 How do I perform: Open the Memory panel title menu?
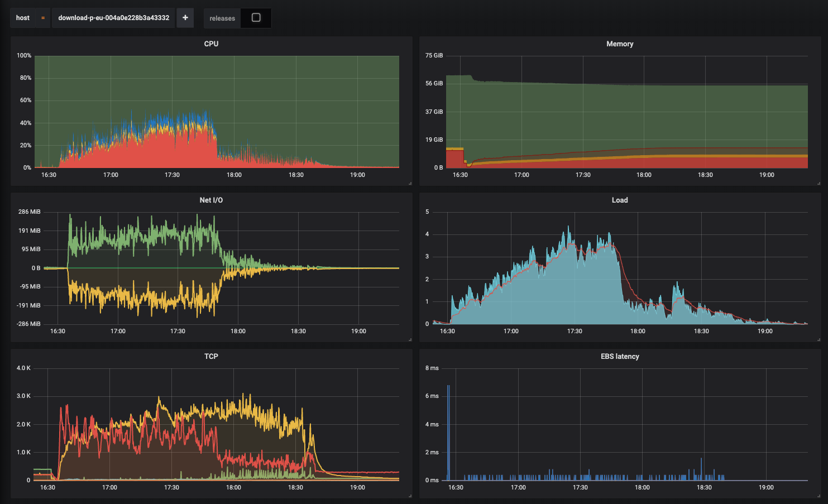(x=620, y=44)
